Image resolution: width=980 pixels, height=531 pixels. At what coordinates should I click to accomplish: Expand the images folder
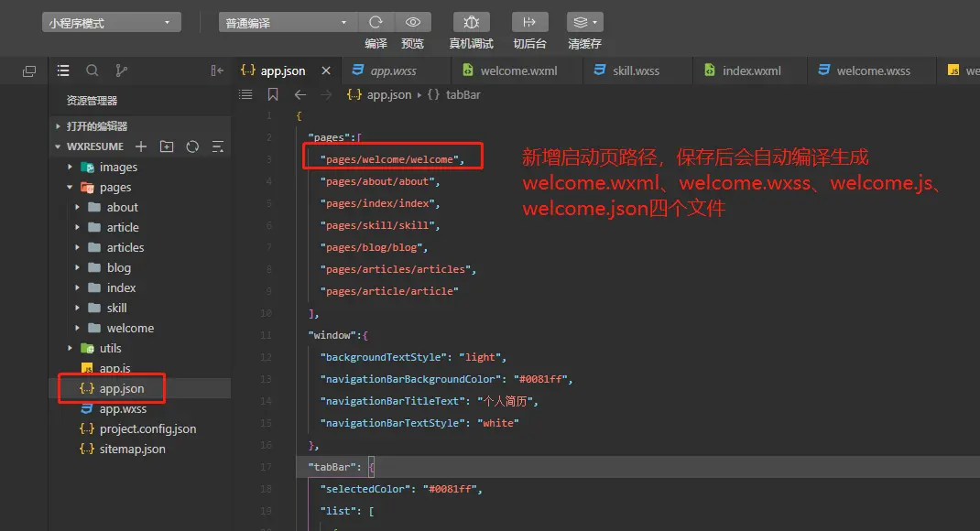[x=140, y=167]
